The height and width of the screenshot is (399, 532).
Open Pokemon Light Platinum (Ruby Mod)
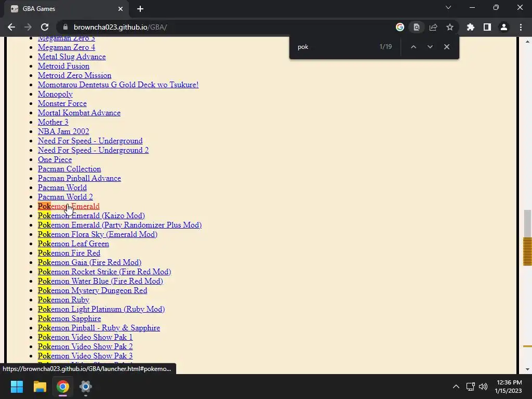tap(101, 309)
